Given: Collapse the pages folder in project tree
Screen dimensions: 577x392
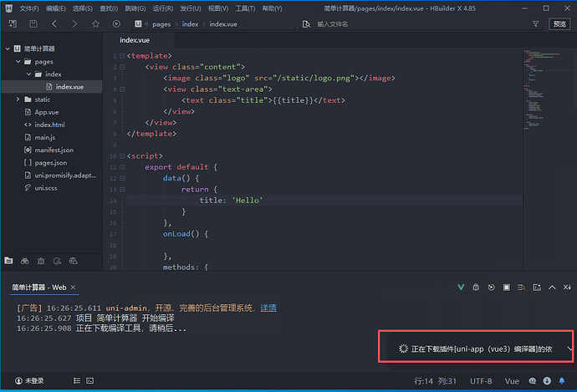Looking at the screenshot, I should coord(17,61).
